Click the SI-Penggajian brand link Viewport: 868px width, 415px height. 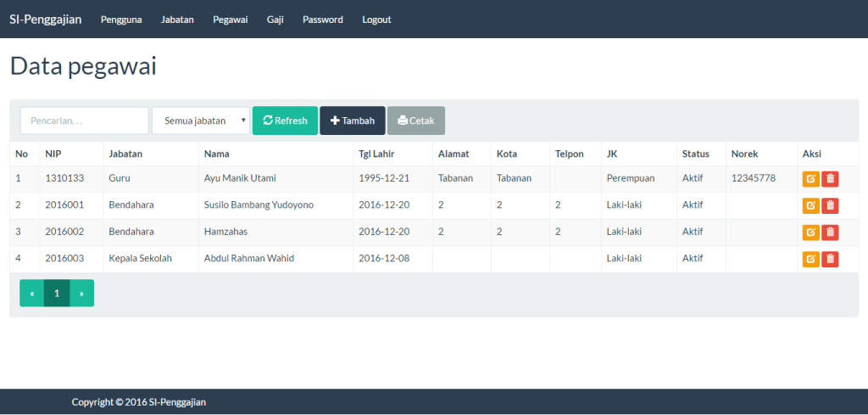click(46, 19)
